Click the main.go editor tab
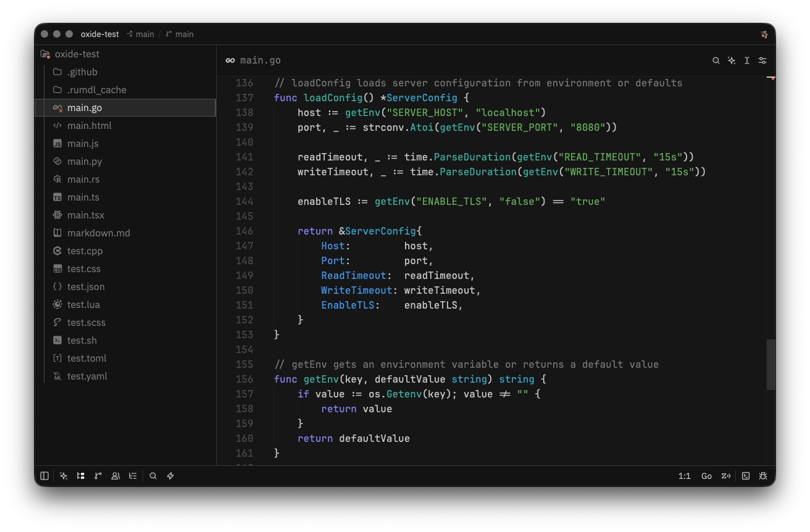Image resolution: width=810 pixels, height=532 pixels. [253, 60]
